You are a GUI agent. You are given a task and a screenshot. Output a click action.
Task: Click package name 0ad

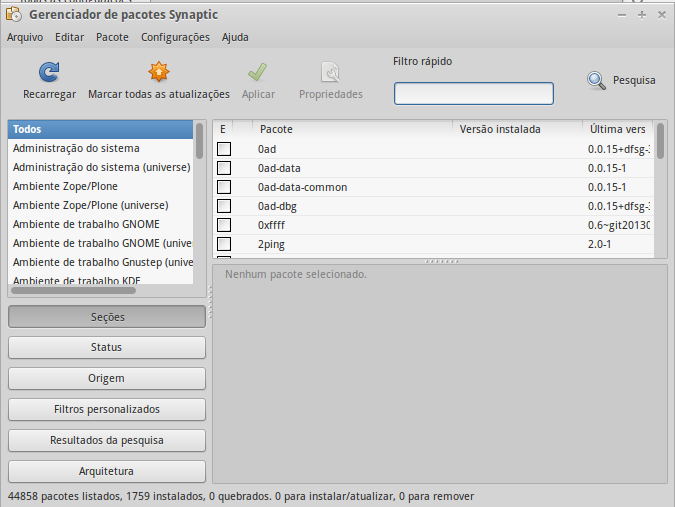pos(267,149)
